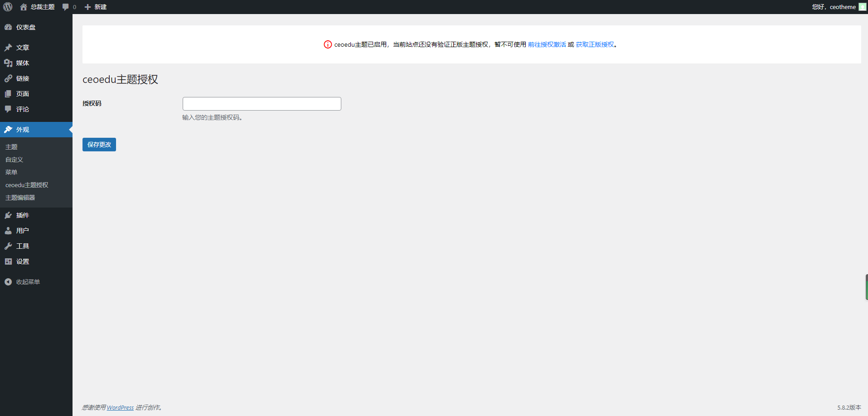Click the 页面 pages icon
Screen dimensions: 868x416
pos(8,94)
